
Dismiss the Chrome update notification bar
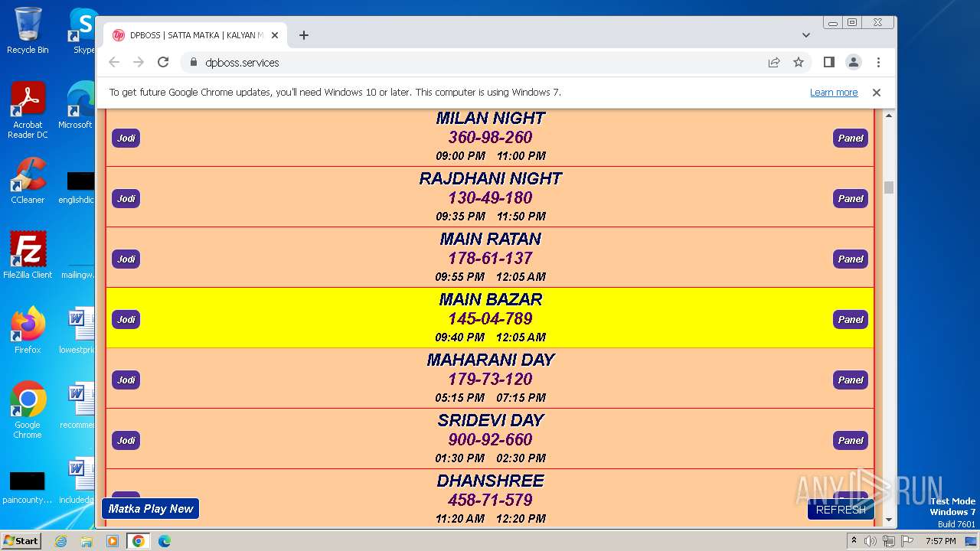[877, 93]
